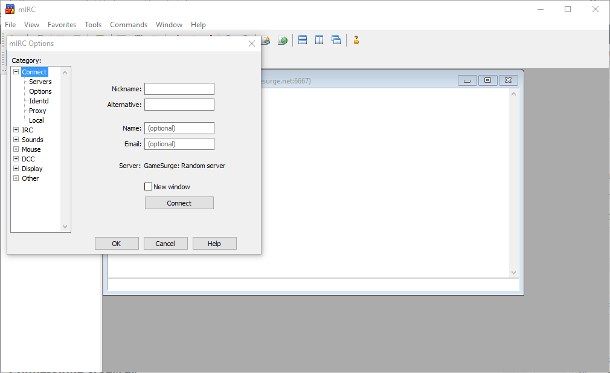Screen dimensions: 610x373
Task: Maximize the GameSurge status window
Action: pyautogui.click(x=487, y=81)
